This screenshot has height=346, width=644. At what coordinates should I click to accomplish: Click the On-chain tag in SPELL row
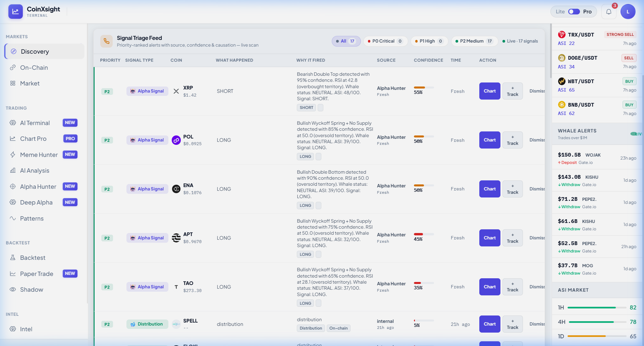(338, 328)
